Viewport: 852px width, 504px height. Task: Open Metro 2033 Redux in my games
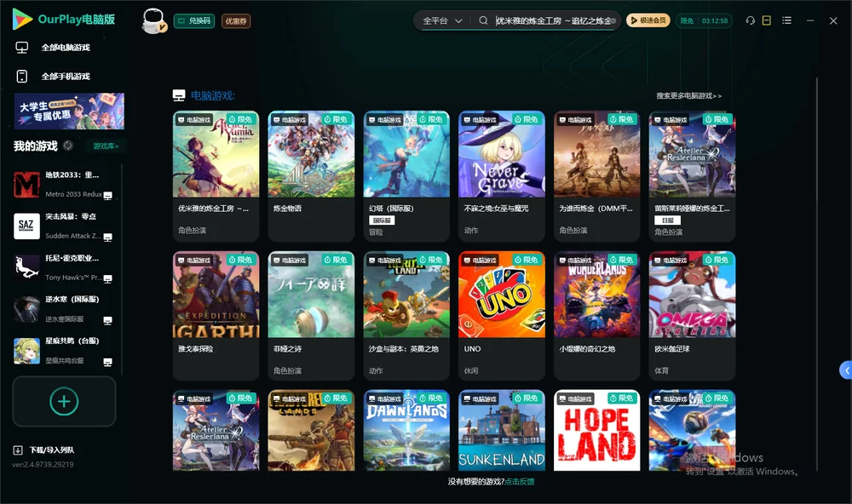click(x=64, y=185)
